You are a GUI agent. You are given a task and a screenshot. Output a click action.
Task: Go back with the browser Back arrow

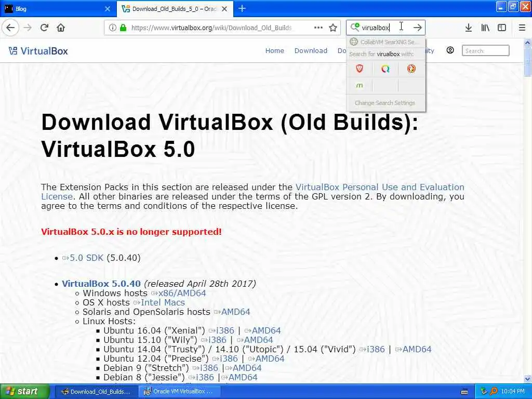tap(10, 28)
